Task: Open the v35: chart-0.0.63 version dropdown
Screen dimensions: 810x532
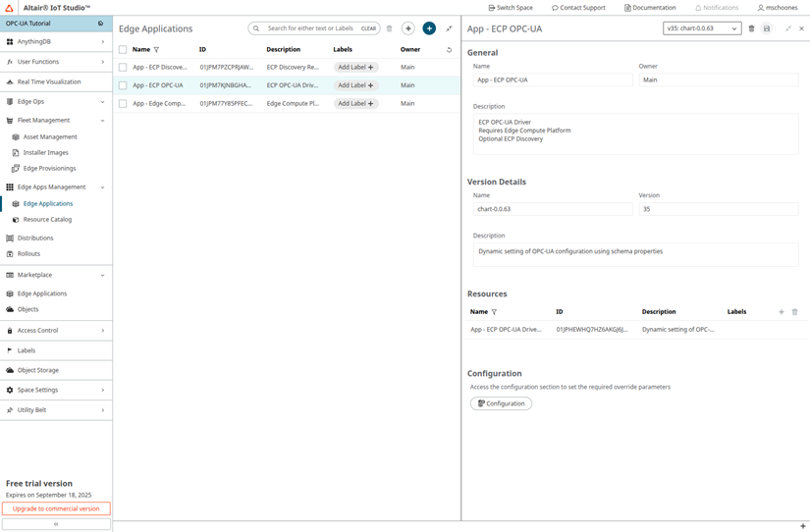Action: pos(702,28)
